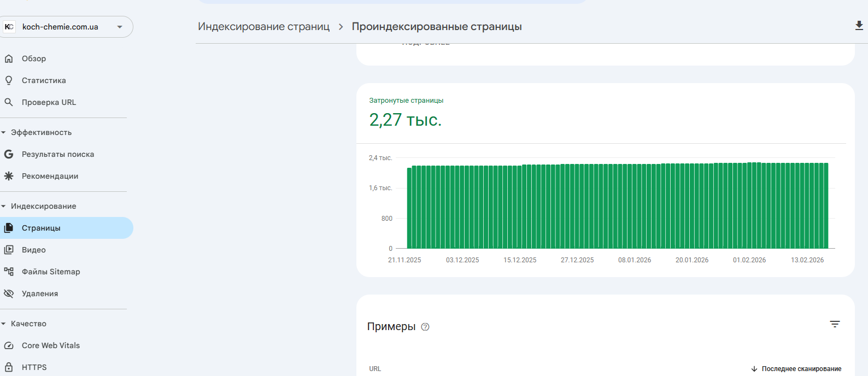Click the 21.11.2025 axis date label
Viewport: 868px width, 376px height.
point(404,260)
